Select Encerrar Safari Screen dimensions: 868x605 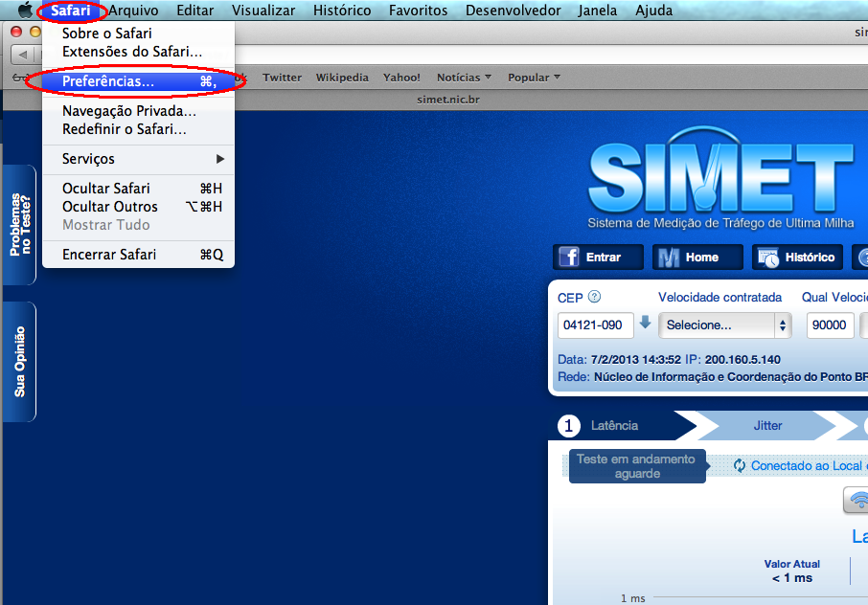pos(138,255)
